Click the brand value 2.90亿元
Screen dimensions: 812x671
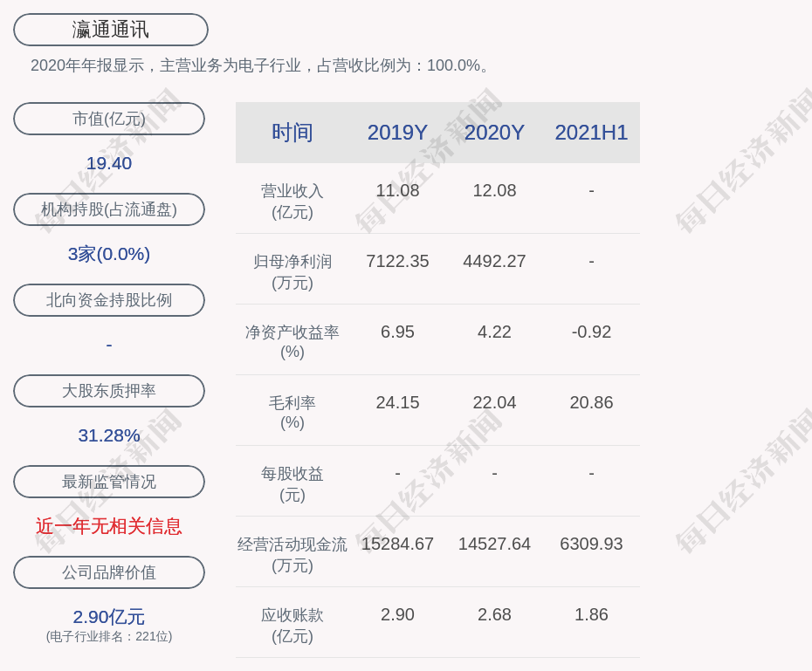click(109, 617)
